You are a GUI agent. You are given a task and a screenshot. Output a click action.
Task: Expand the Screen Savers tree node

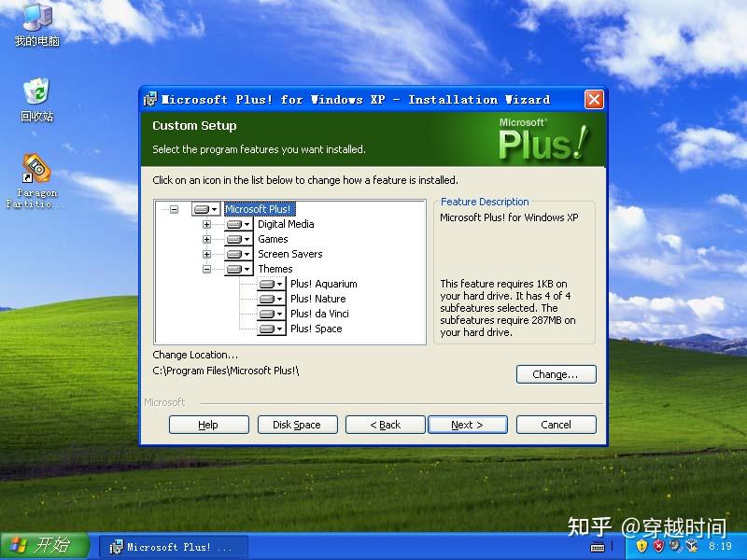point(206,254)
